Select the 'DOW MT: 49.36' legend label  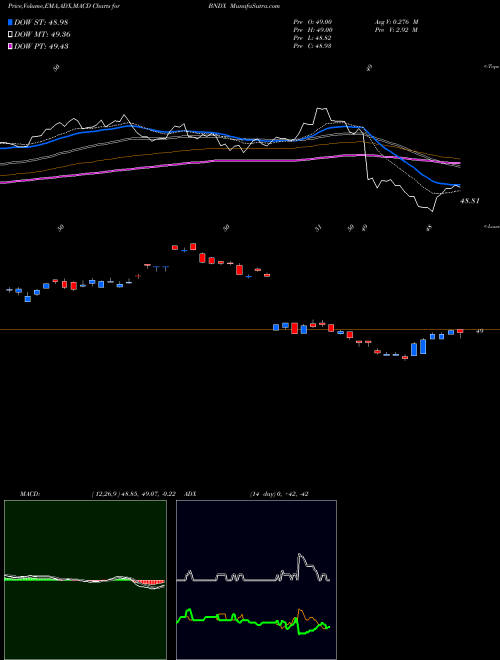click(43, 35)
